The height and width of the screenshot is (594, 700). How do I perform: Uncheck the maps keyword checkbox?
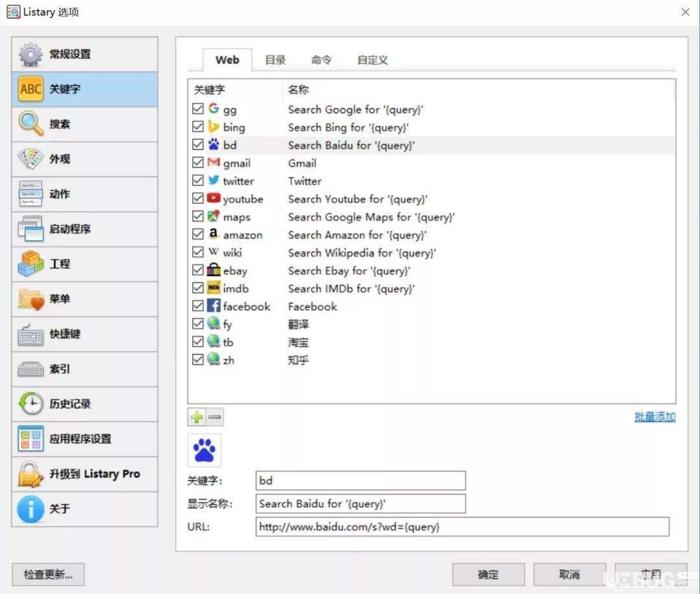click(x=198, y=216)
